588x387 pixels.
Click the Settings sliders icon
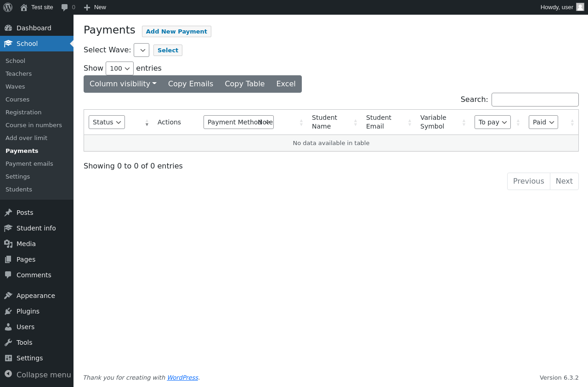point(8,358)
